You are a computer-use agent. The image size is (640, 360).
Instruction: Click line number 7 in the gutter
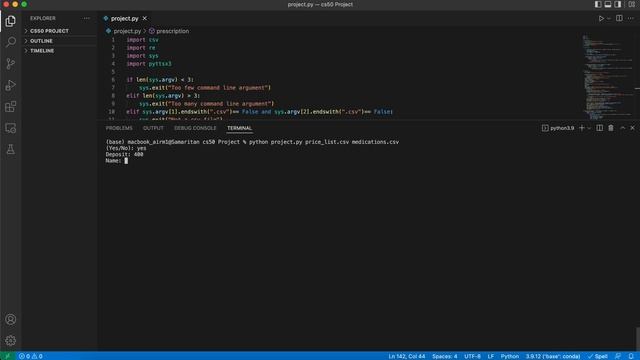(x=113, y=88)
